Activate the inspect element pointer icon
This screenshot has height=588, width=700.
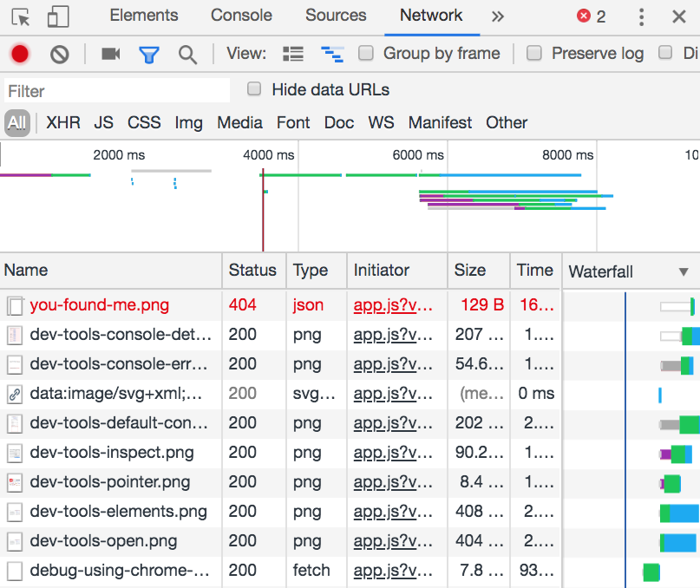click(21, 17)
